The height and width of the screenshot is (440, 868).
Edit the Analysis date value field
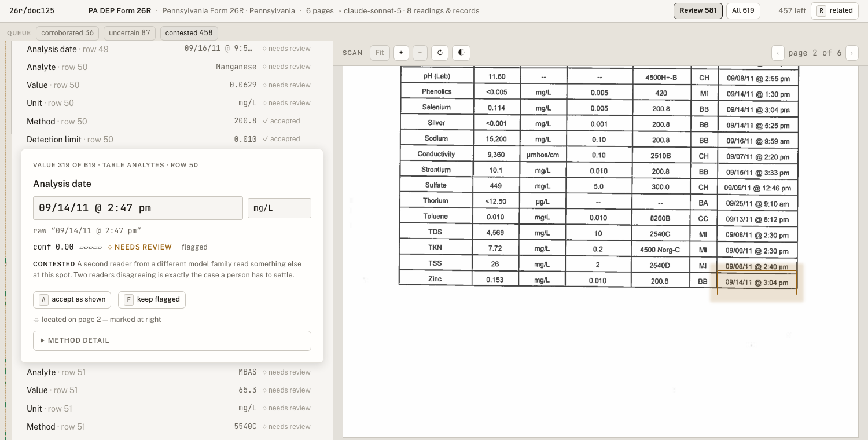click(138, 208)
